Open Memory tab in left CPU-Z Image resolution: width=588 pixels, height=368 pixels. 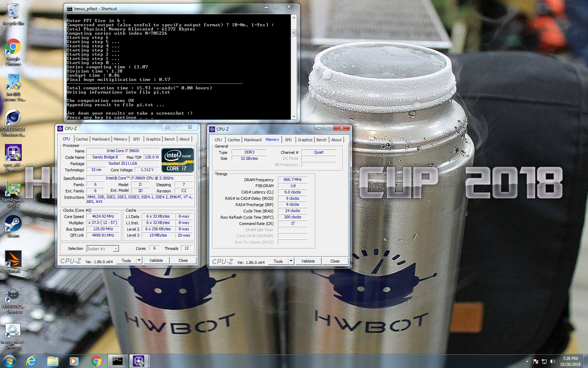click(120, 139)
